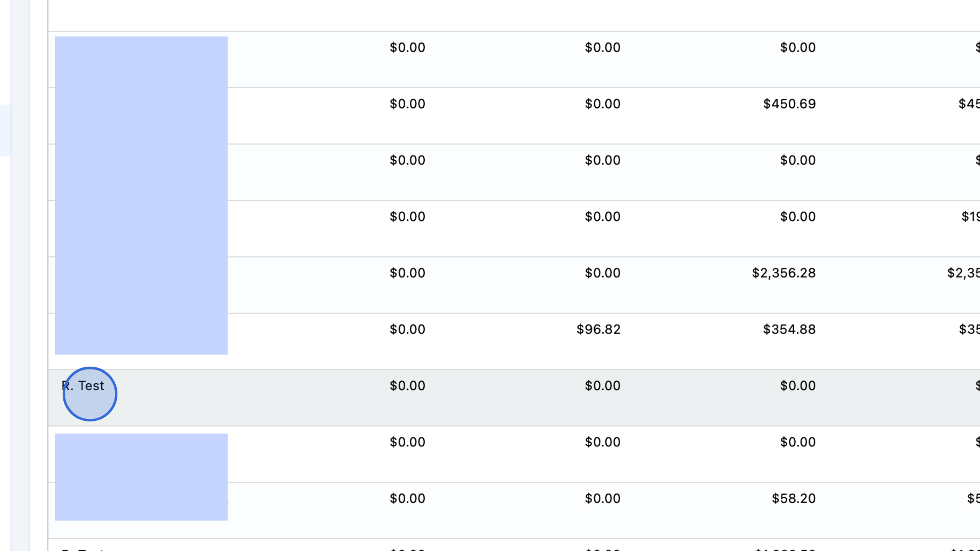Image resolution: width=980 pixels, height=551 pixels.
Task: Click the cut-off $45 cell right of $450.69
Action: pyautogui.click(x=969, y=104)
